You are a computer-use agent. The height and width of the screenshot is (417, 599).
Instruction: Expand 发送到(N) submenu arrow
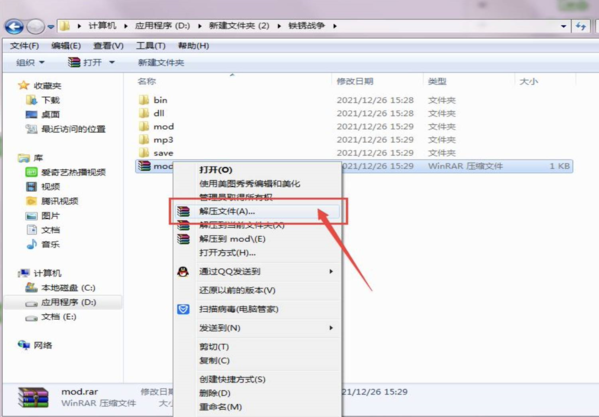point(331,328)
